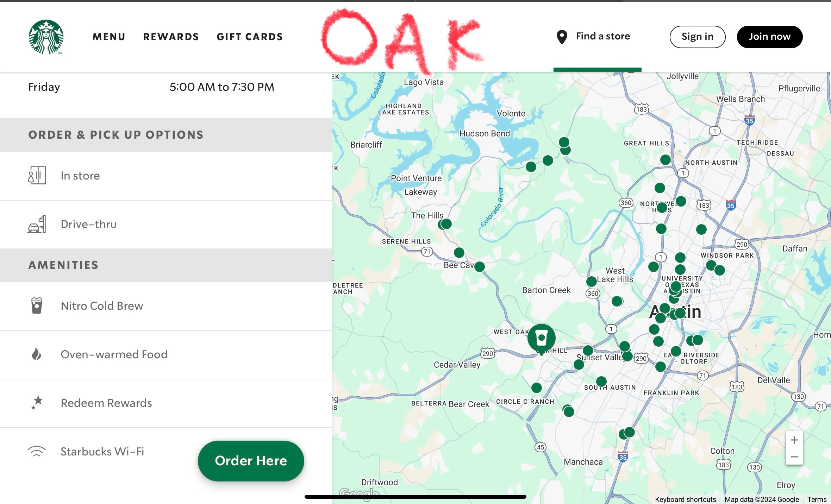
Task: Click the Join now button
Action: 770,37
